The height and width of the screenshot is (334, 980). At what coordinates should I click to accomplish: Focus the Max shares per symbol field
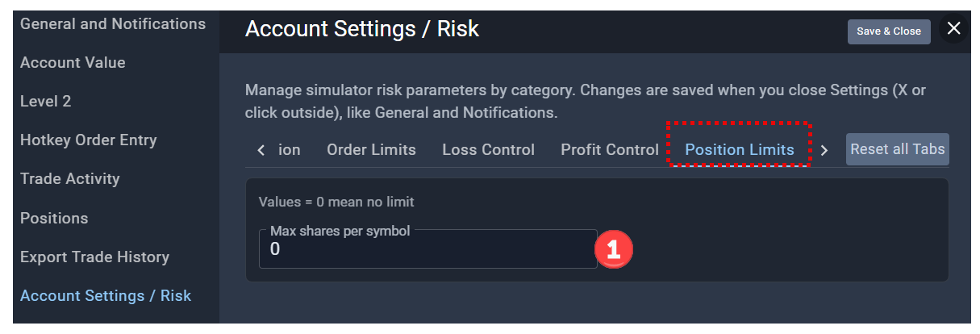pyautogui.click(x=427, y=249)
